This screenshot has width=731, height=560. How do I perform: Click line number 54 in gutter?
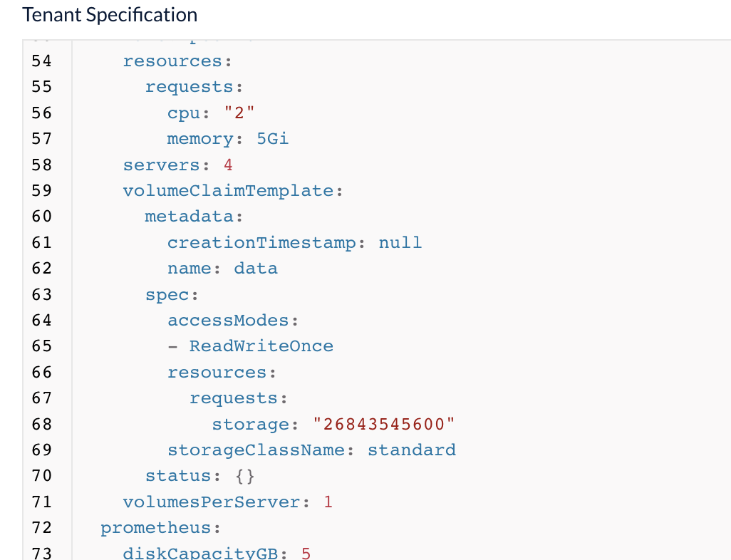[x=41, y=61]
